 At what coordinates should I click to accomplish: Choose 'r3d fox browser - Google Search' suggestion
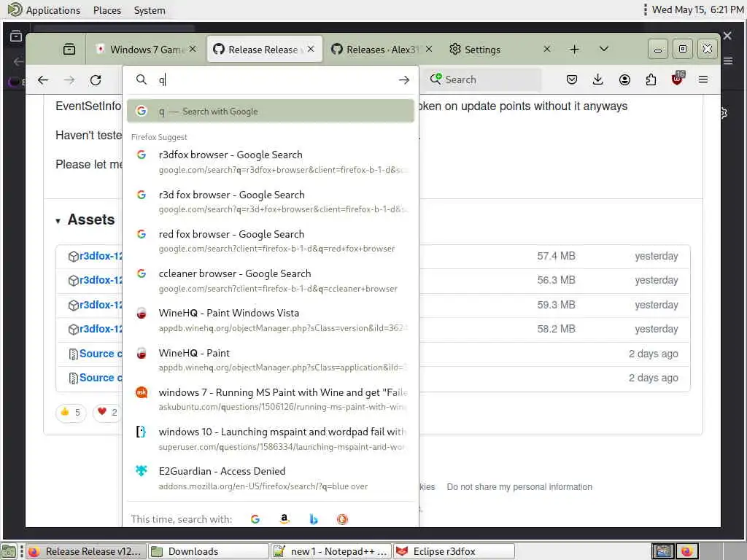pos(270,201)
